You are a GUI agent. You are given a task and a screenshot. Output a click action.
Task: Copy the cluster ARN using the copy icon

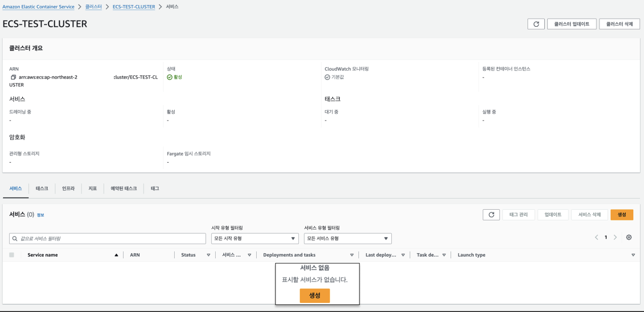[x=13, y=77]
